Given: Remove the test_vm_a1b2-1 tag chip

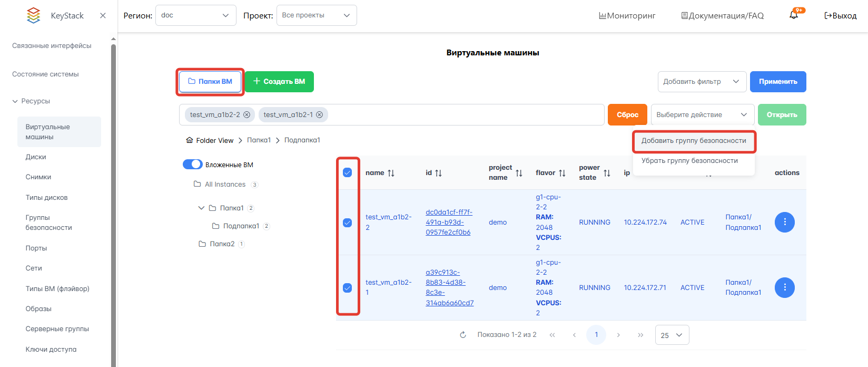Looking at the screenshot, I should coord(319,115).
